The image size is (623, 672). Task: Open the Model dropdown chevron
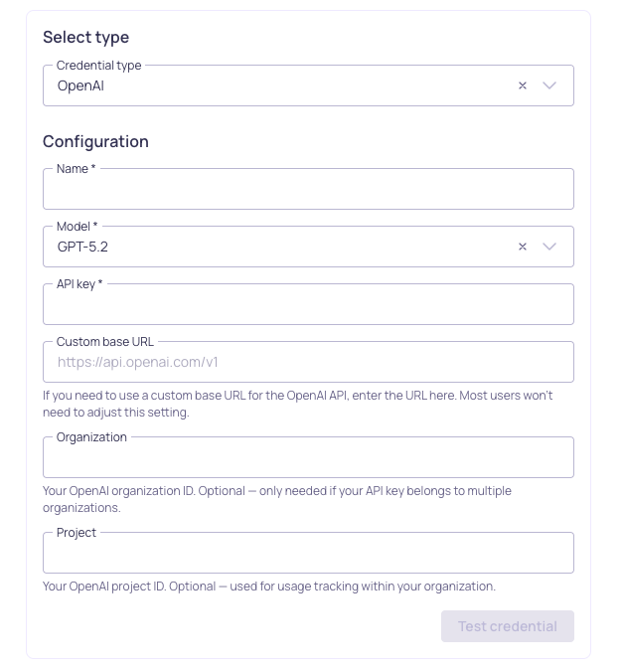[x=549, y=248]
